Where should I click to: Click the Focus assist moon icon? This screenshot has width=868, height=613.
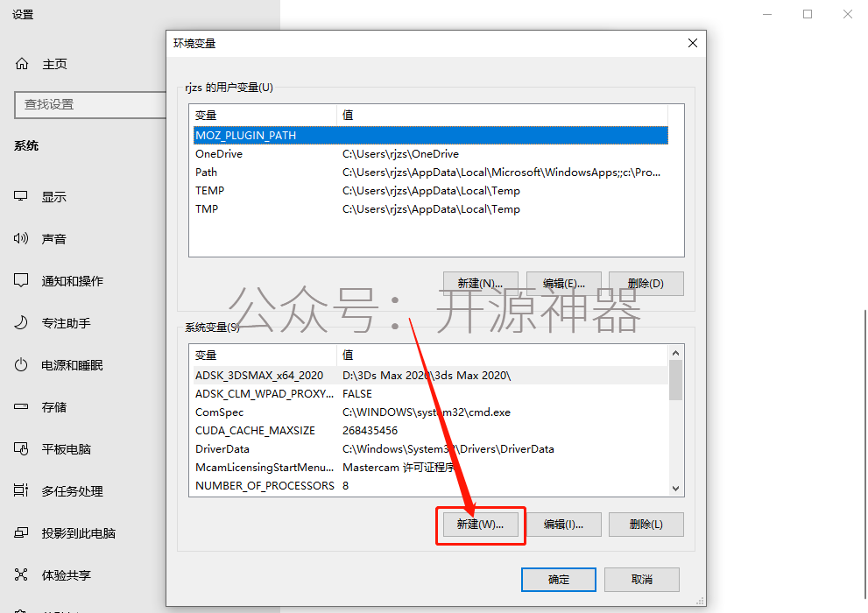point(22,323)
